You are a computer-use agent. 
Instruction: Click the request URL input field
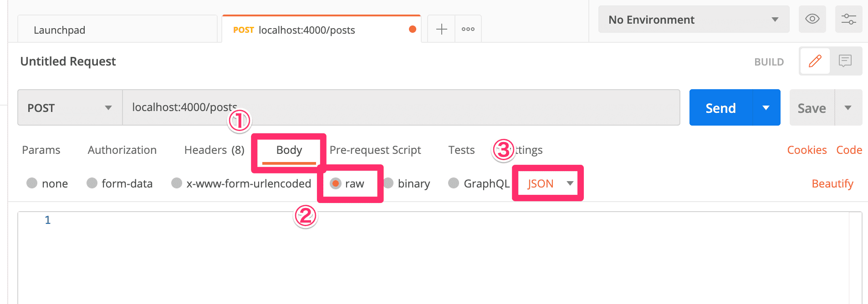(x=401, y=107)
